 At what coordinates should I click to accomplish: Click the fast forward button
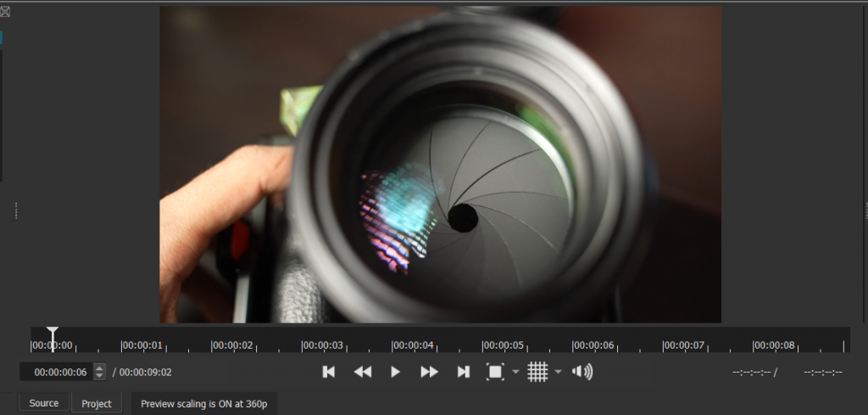[x=429, y=372]
